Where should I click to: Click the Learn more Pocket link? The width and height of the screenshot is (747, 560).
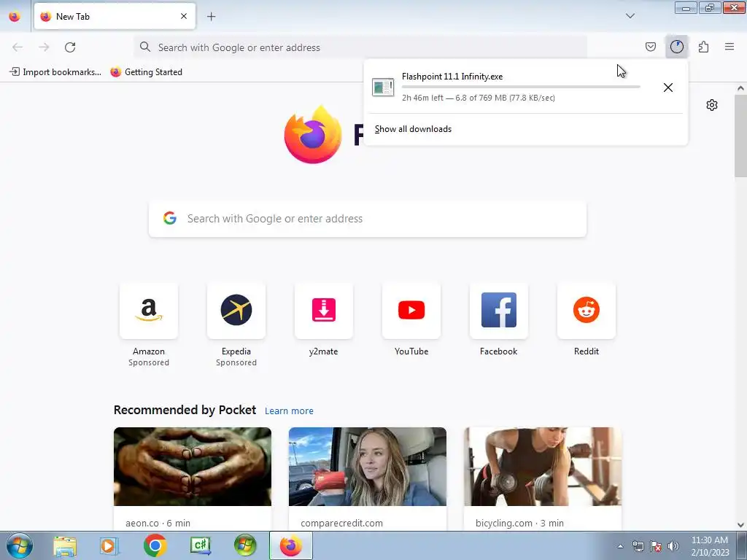(x=289, y=411)
